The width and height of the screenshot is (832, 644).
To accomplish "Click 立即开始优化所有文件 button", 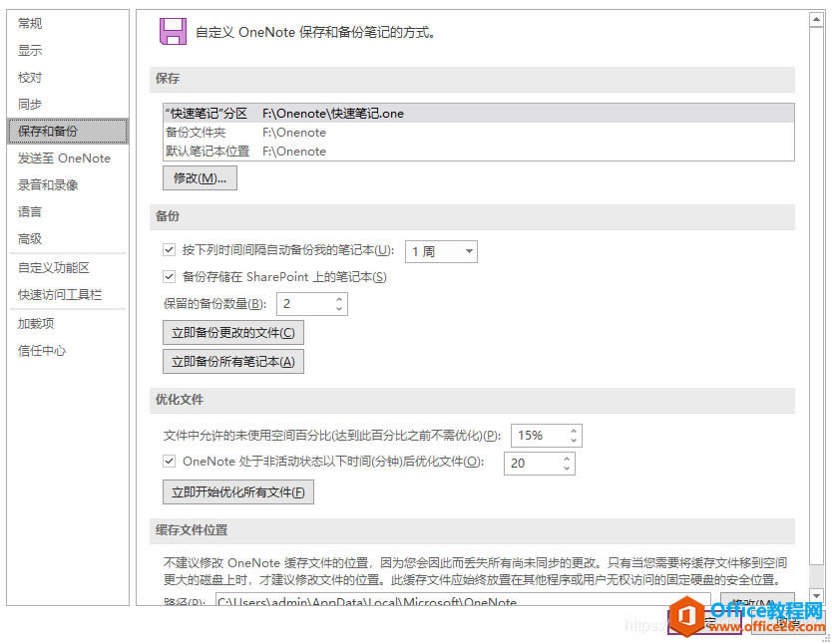I will (238, 492).
